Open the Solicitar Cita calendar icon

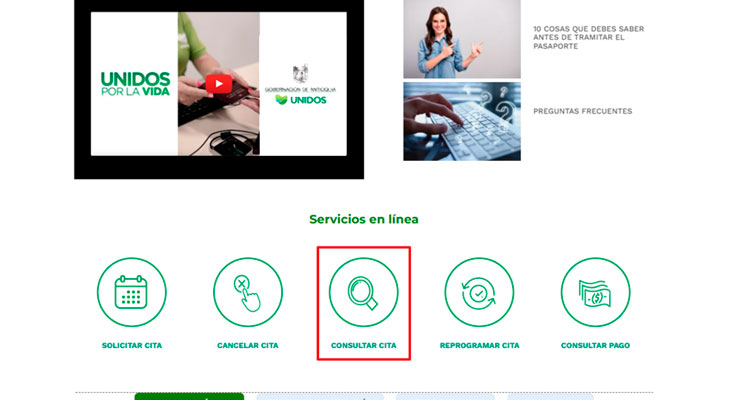[132, 292]
